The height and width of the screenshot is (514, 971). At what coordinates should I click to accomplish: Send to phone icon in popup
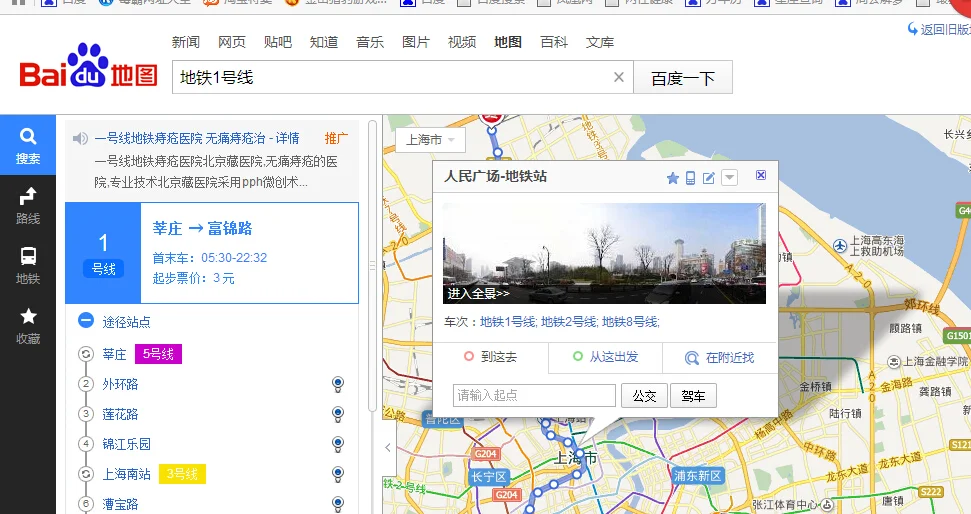tap(690, 178)
